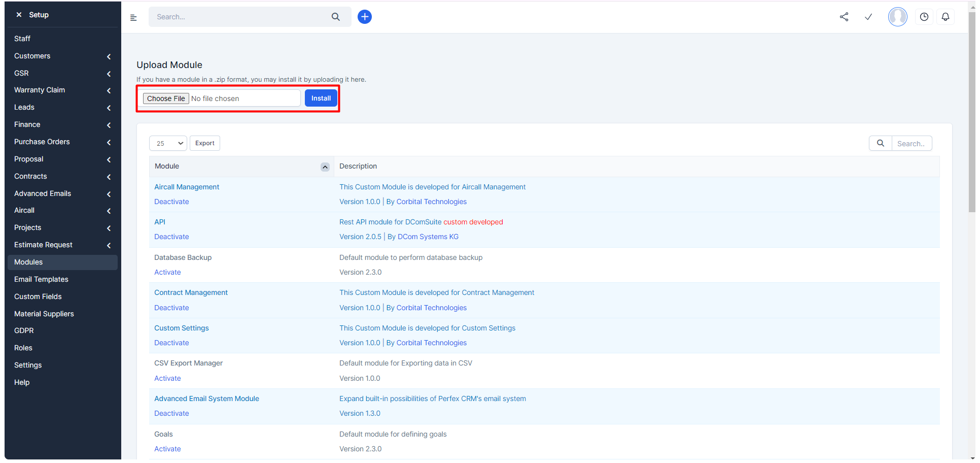This screenshot has width=980, height=463.
Task: Deactivate the API module
Action: (x=171, y=237)
